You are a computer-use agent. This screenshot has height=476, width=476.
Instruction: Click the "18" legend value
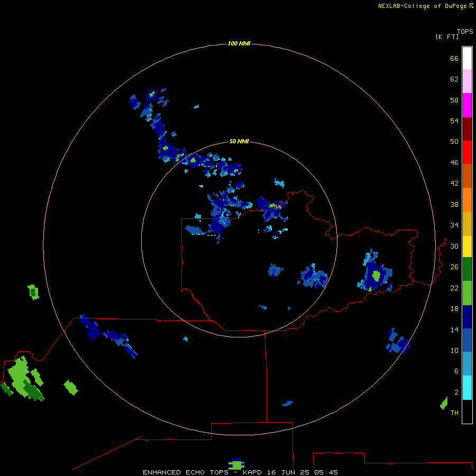454,309
